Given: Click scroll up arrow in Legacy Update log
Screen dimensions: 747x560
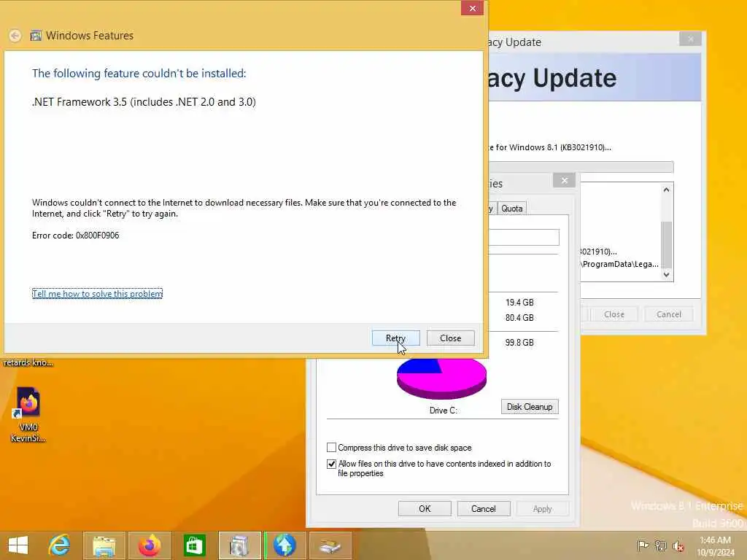Looking at the screenshot, I should [667, 190].
